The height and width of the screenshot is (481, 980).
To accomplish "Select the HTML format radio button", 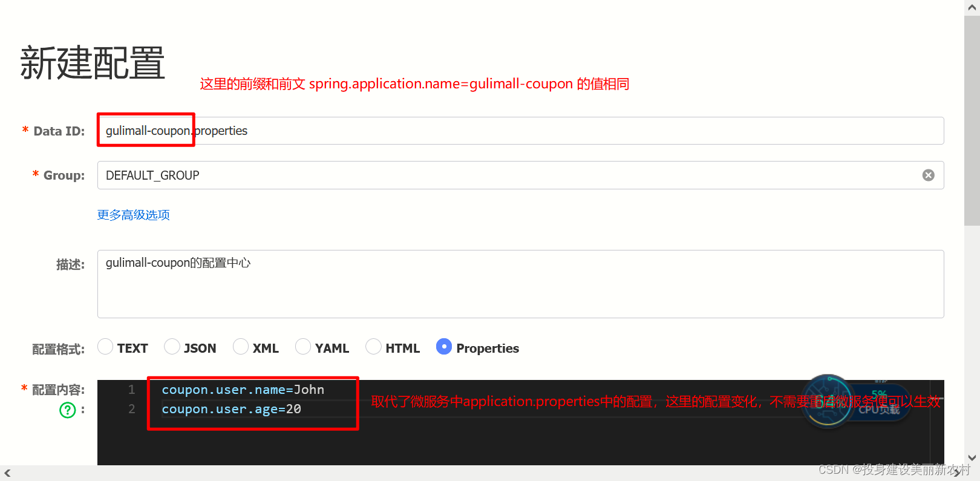I will coord(374,347).
